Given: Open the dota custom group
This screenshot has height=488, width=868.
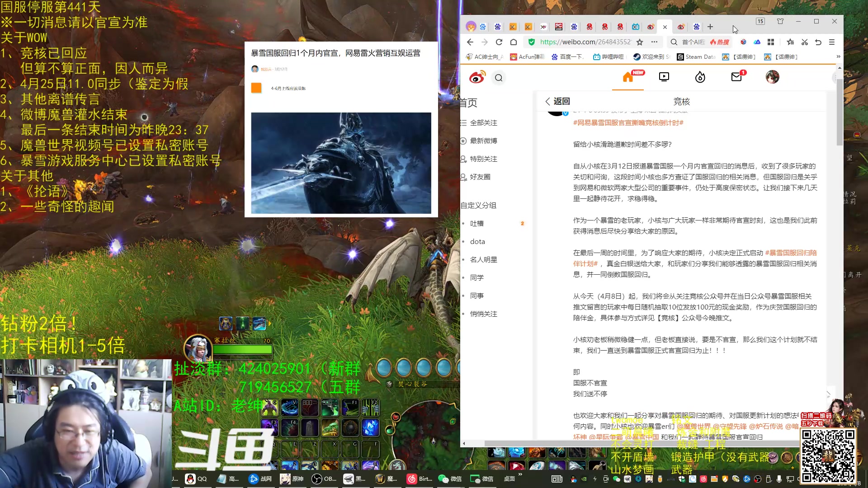Looking at the screenshot, I should pyautogui.click(x=477, y=242).
